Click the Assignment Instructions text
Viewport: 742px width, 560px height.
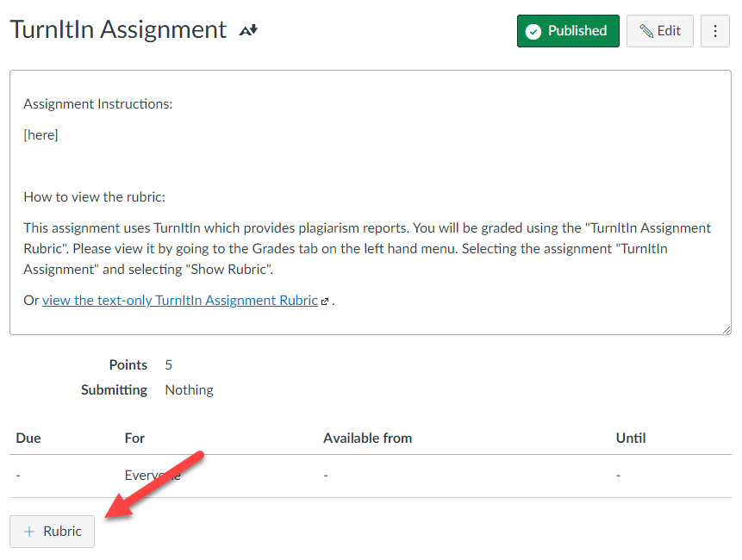coord(98,103)
